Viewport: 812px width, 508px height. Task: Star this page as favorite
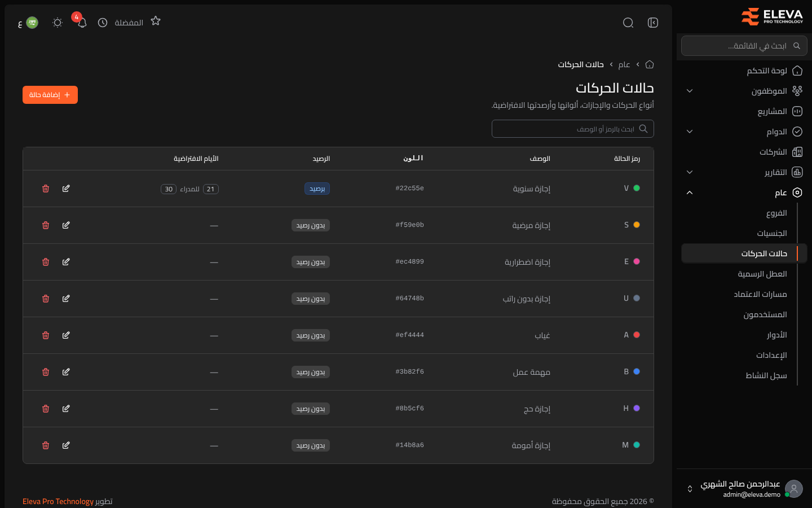pos(156,21)
